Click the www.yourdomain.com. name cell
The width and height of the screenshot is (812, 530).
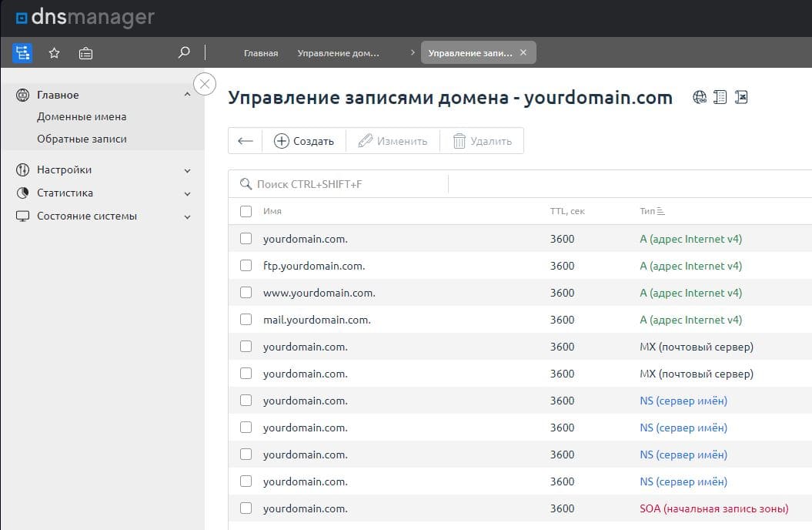pos(319,293)
